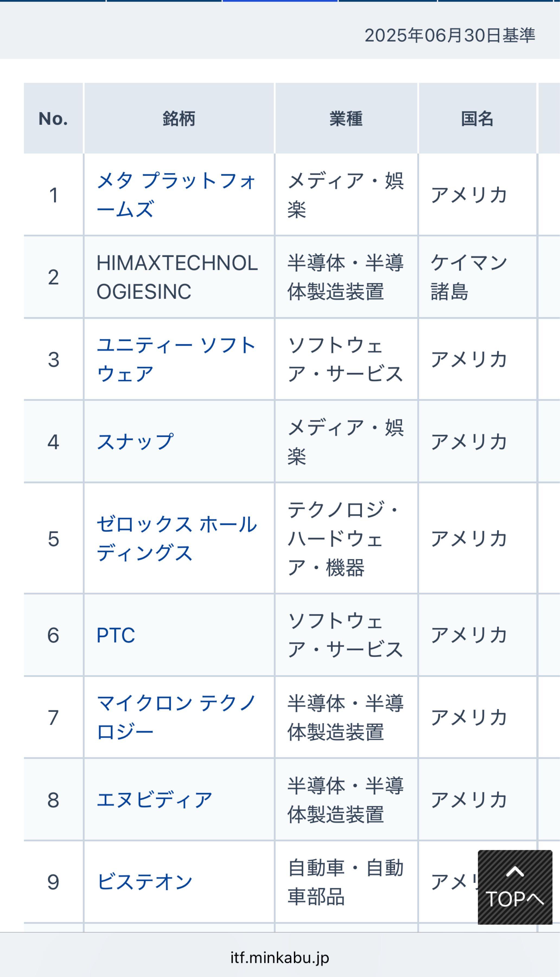Open the ビステオン stock link

click(x=145, y=882)
